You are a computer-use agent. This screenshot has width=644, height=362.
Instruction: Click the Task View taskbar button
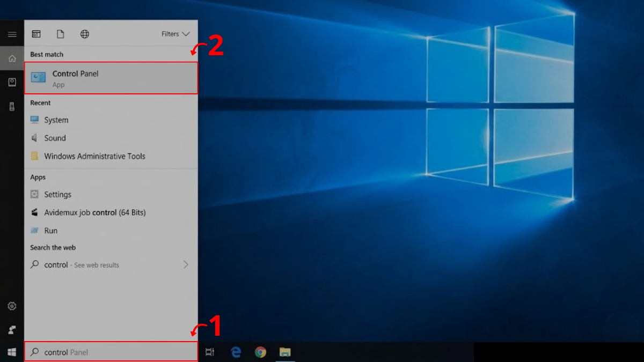(x=210, y=352)
